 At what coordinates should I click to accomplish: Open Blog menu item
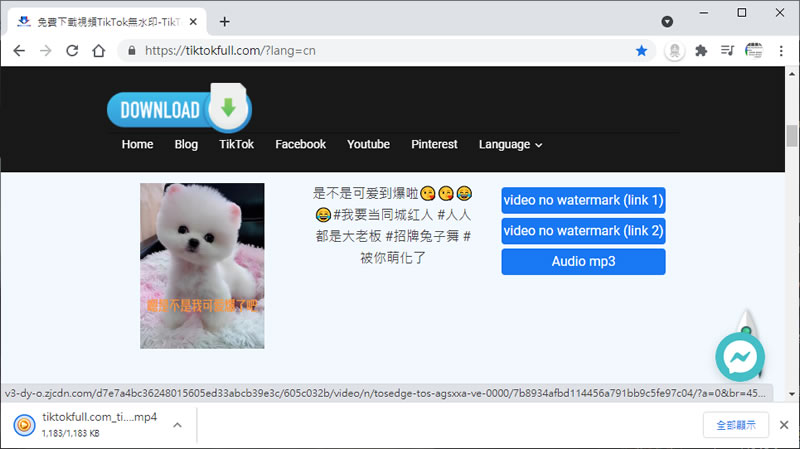click(186, 144)
